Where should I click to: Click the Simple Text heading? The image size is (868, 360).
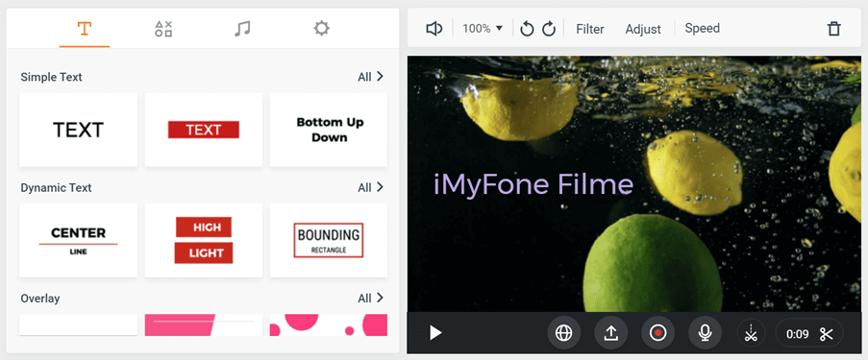tap(52, 77)
